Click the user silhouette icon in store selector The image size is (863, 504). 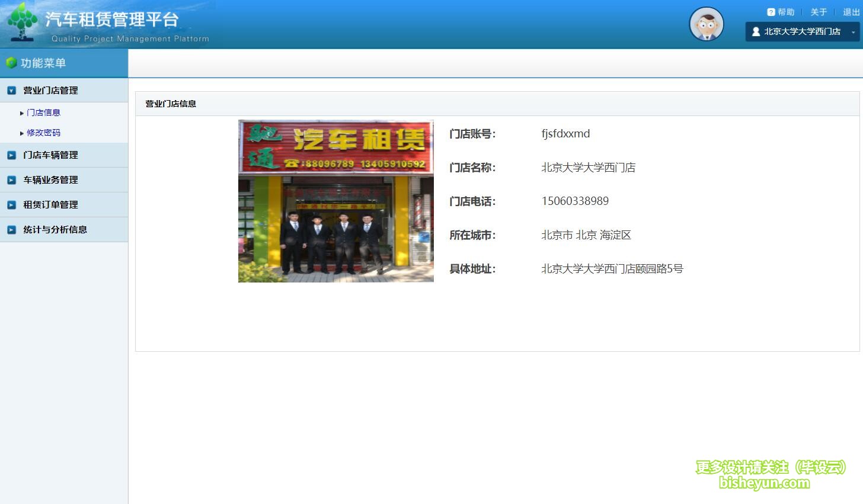pyautogui.click(x=756, y=31)
